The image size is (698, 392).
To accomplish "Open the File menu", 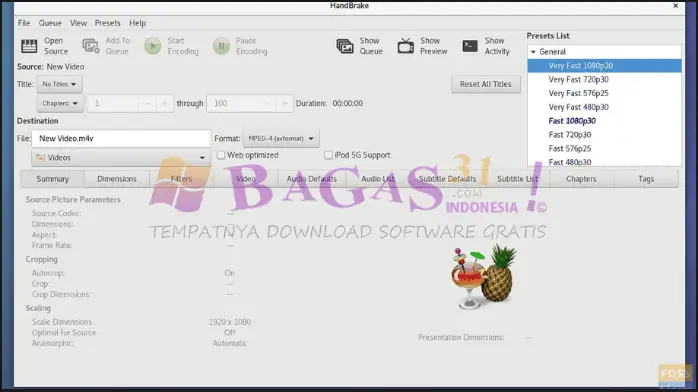I will (24, 23).
